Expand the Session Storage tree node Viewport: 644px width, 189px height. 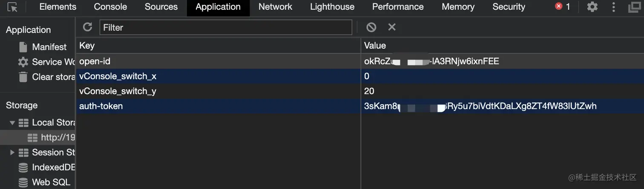tap(12, 152)
